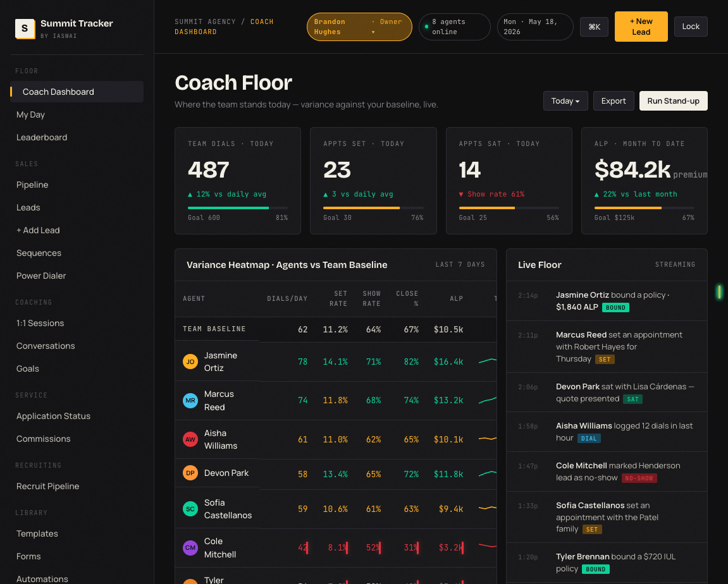
Task: Click the Appts Set goal progress bar
Action: [x=373, y=208]
